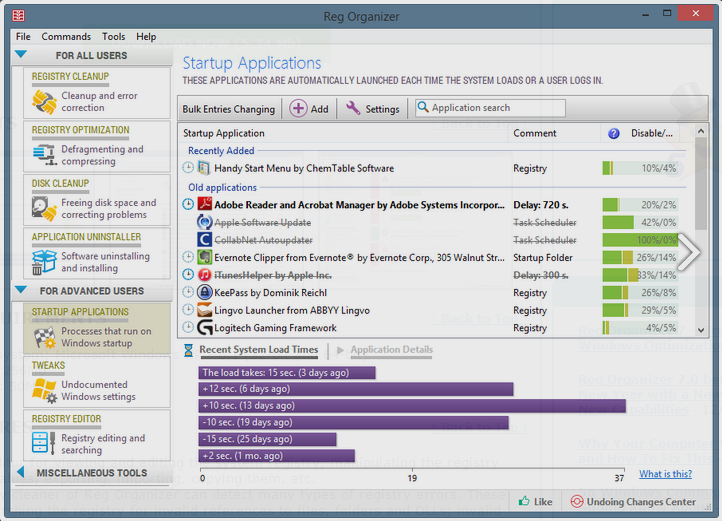Toggle delay clock for Logitech Gaming Framework

(188, 327)
